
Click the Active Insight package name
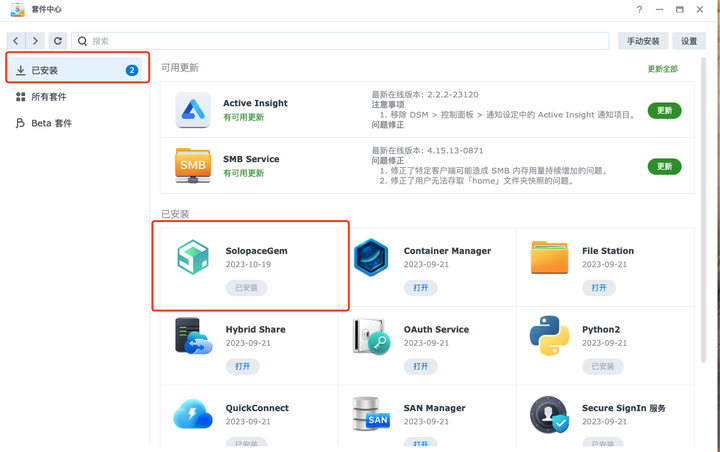(255, 103)
